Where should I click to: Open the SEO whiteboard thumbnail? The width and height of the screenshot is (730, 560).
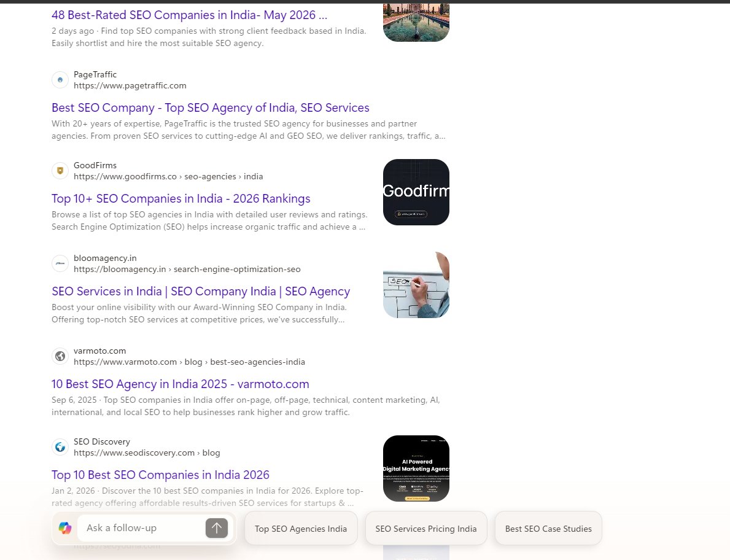tap(416, 285)
